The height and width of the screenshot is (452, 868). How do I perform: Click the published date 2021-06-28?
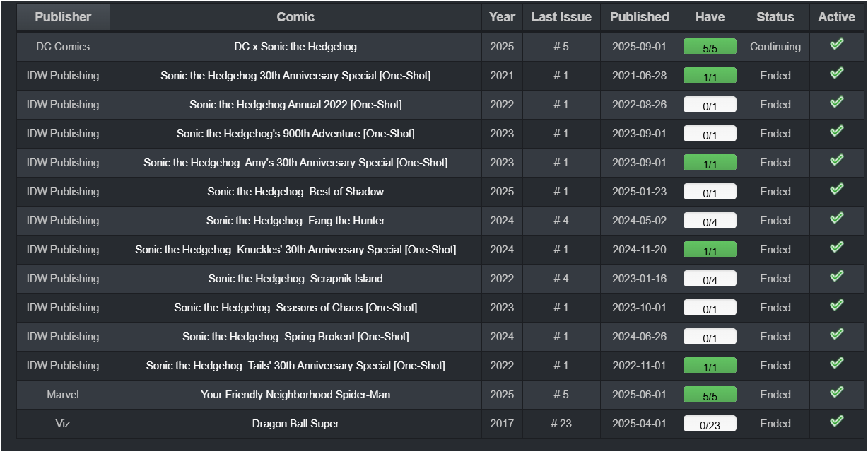(639, 76)
